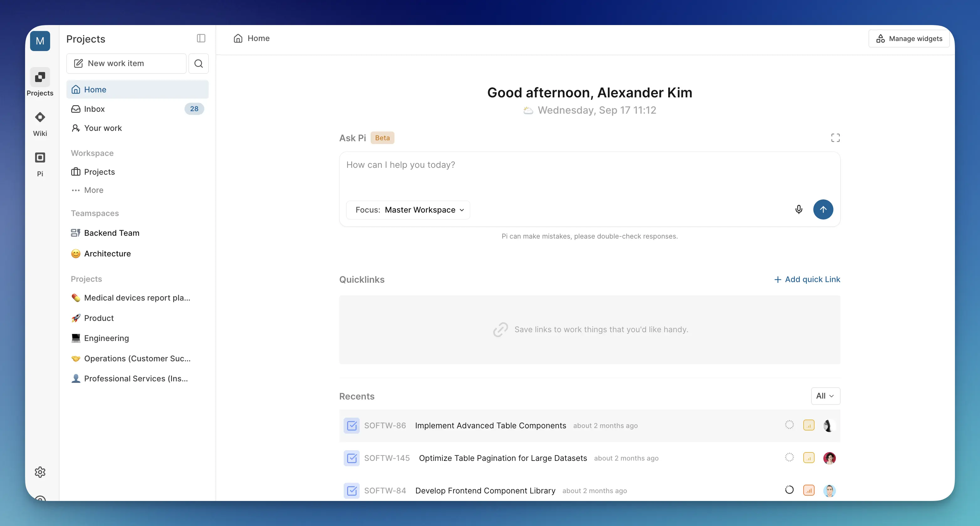Click state icon on SOFTW-86 row
The width and height of the screenshot is (980, 526).
pyautogui.click(x=790, y=425)
